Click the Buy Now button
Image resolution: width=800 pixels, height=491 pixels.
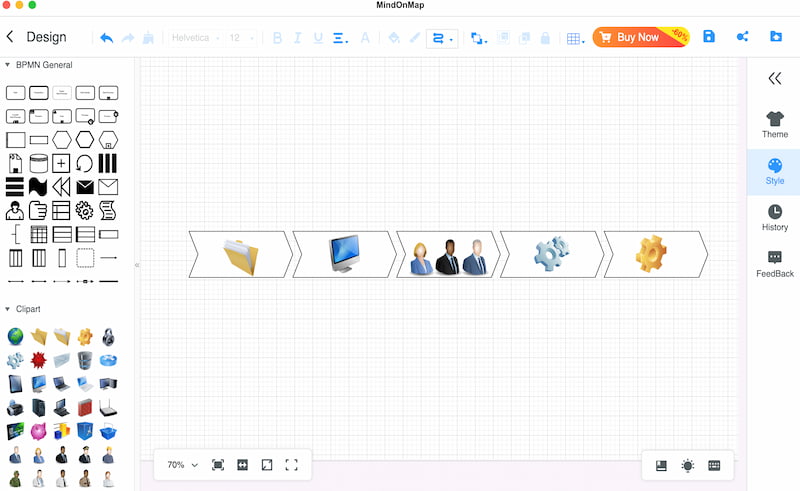tap(641, 37)
